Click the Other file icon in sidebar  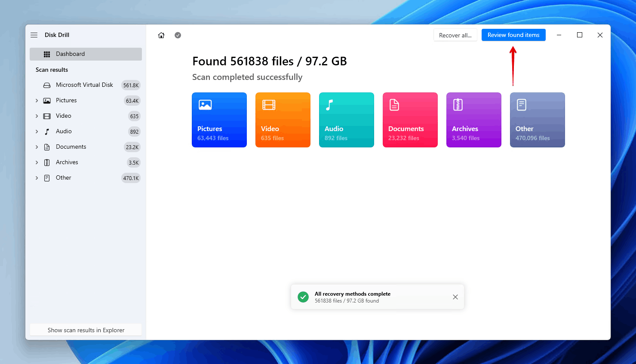click(x=47, y=178)
